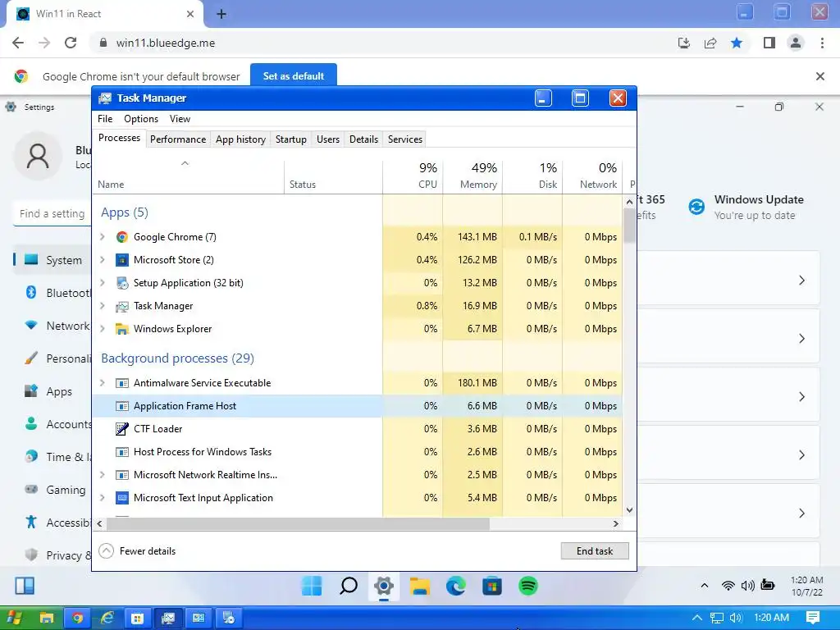
Task: Sort processes by the CPU column
Action: tap(413, 176)
